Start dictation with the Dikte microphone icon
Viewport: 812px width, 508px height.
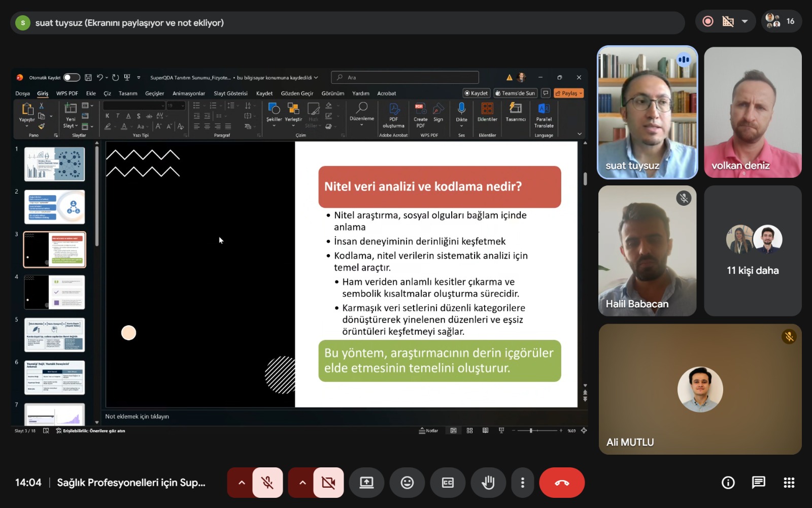coord(461,108)
